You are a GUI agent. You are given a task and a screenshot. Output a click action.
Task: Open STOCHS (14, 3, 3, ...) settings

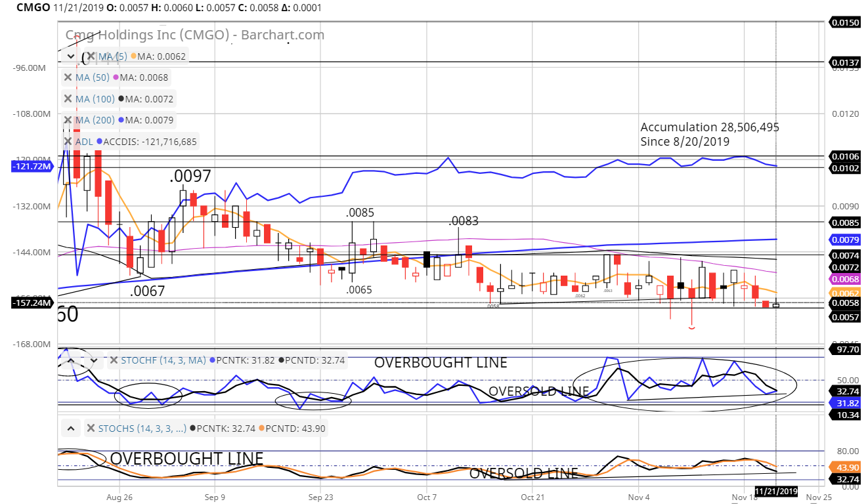coord(142,429)
